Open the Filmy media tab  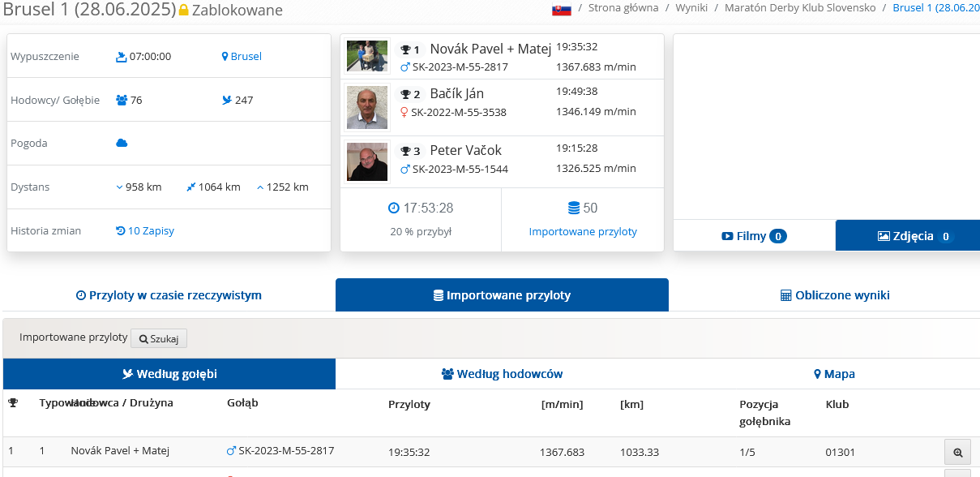pos(754,237)
